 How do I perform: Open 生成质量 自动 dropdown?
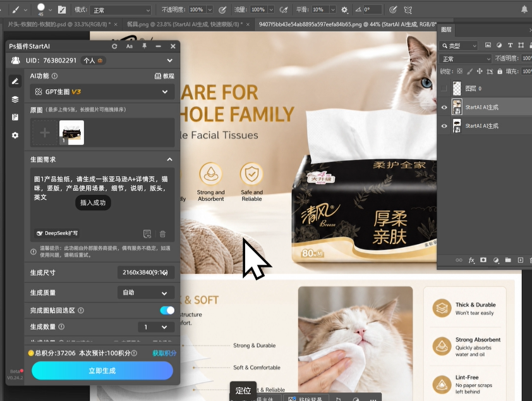(146, 293)
